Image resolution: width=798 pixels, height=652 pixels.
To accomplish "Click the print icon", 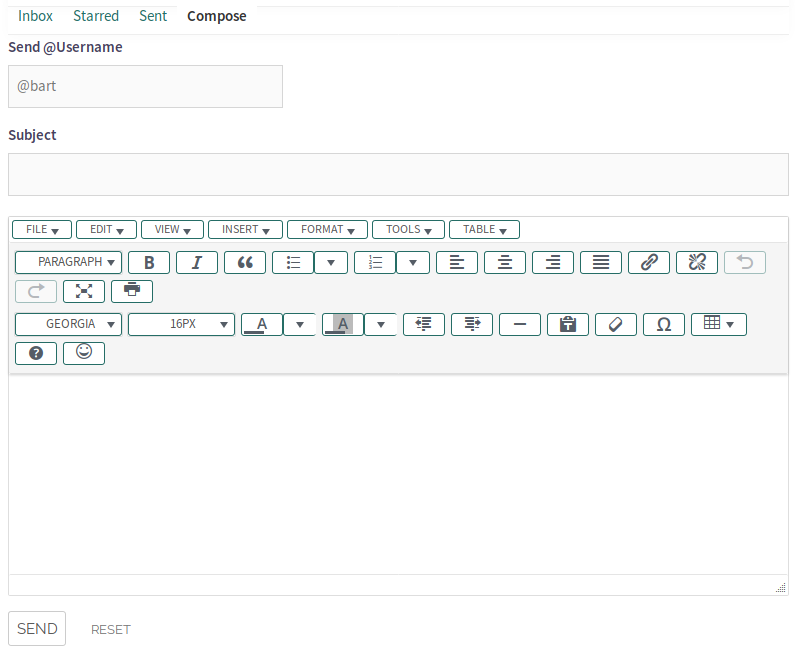I will tap(132, 291).
